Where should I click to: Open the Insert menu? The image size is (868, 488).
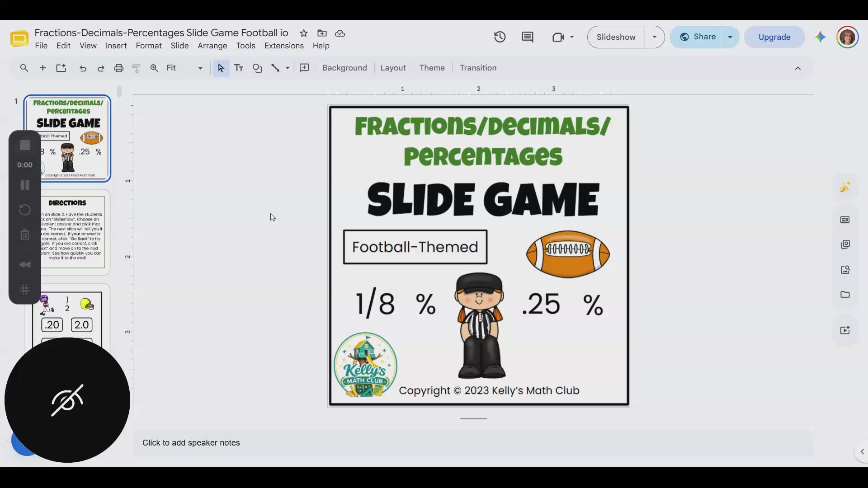tap(116, 46)
